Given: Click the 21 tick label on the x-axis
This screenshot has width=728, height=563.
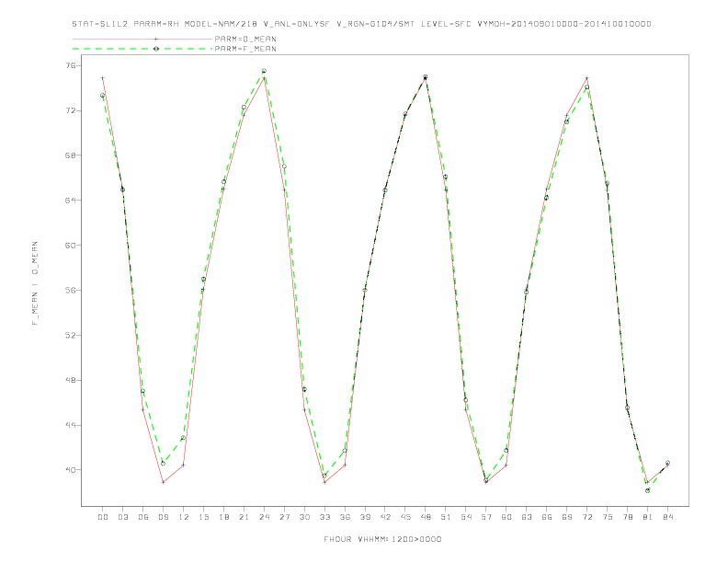Looking at the screenshot, I should coord(244,517).
